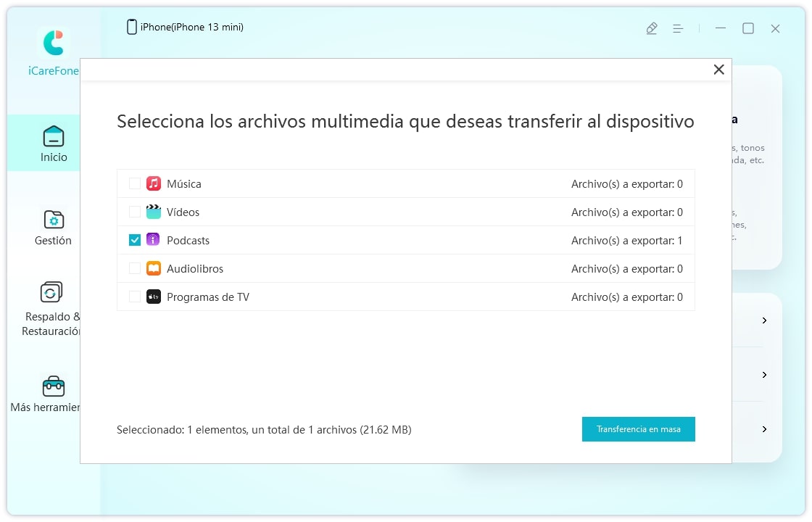Open the hamburger menu icon
This screenshot has width=812, height=522.
point(677,28)
